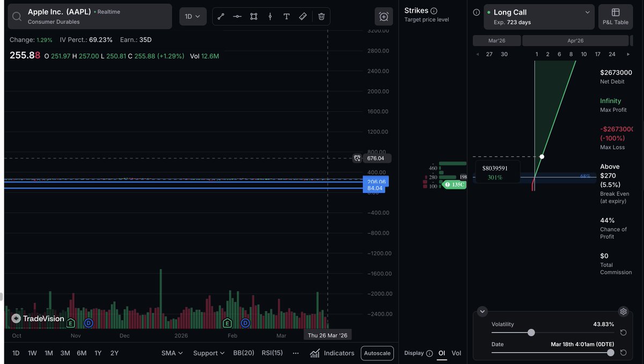644x364 pixels.
Task: Select the Apr'26 expiration month
Action: 575,41
